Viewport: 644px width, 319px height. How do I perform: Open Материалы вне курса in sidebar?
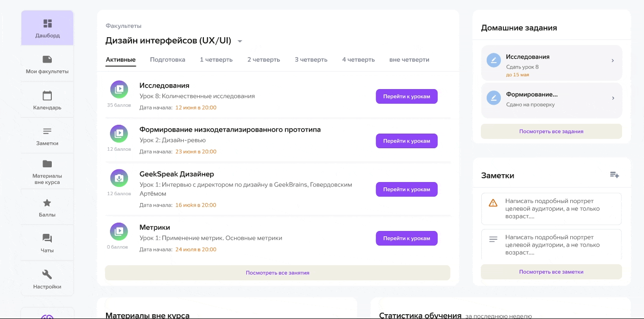click(47, 170)
